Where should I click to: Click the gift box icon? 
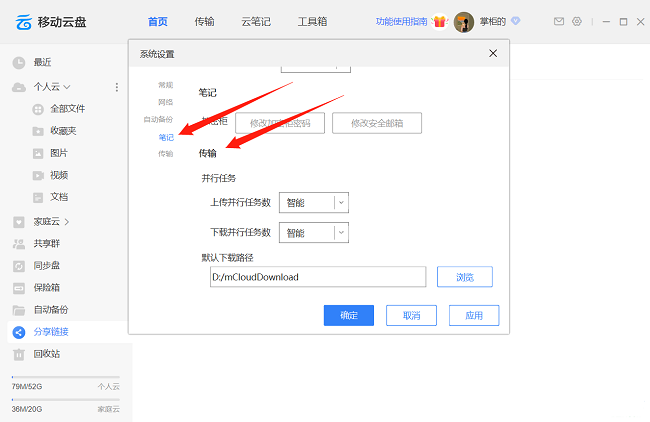439,21
